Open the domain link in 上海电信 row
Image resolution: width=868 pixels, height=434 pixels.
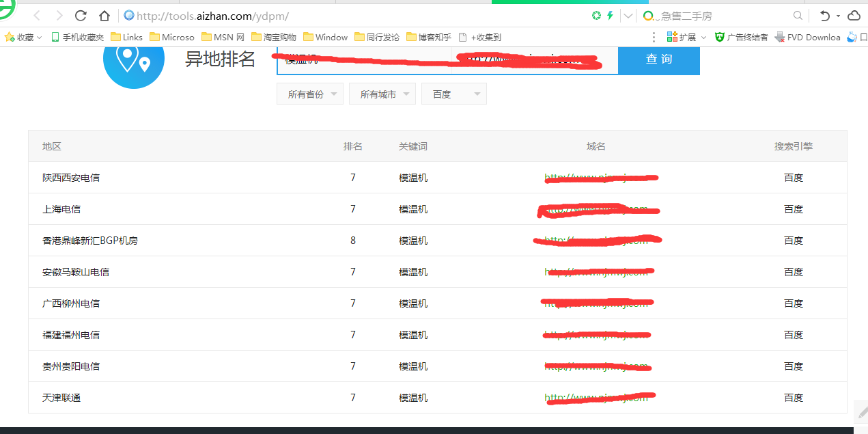pyautogui.click(x=596, y=209)
